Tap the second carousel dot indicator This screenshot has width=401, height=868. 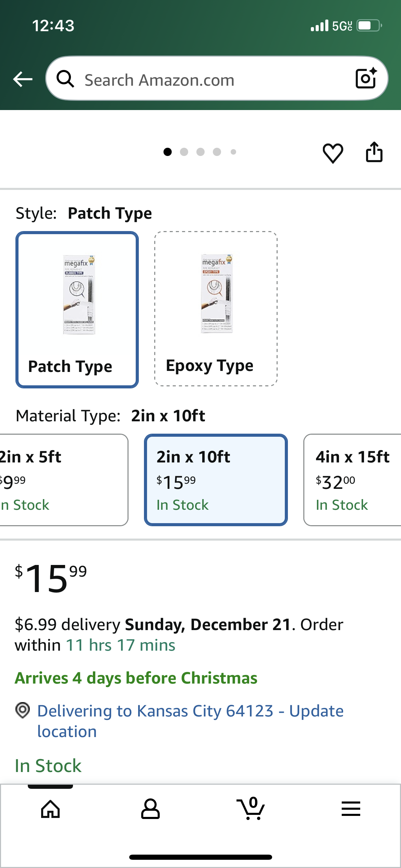tap(184, 151)
